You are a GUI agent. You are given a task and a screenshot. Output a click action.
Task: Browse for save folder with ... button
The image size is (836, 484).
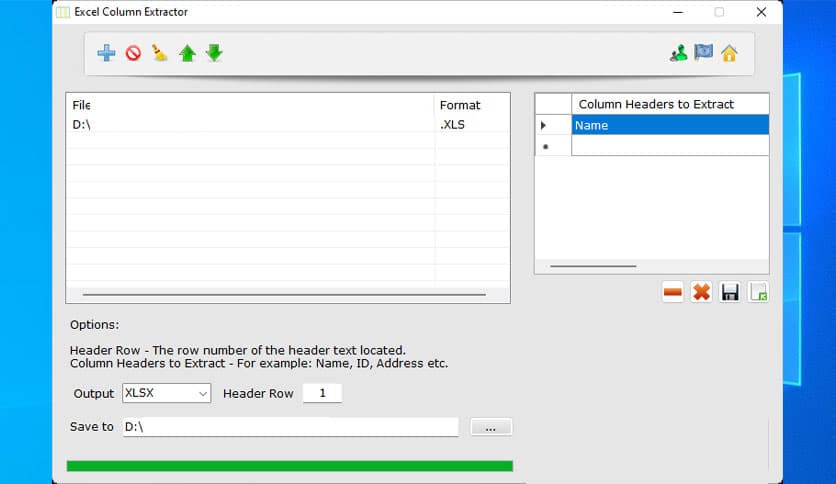click(491, 427)
